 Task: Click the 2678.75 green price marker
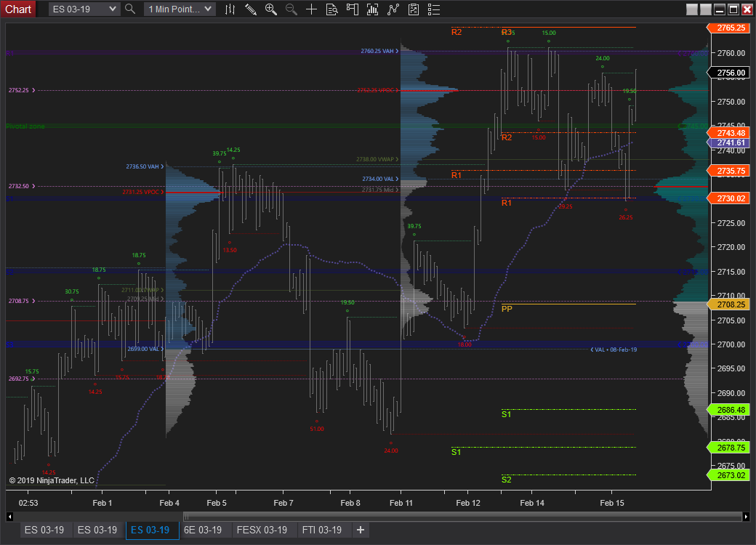click(728, 448)
